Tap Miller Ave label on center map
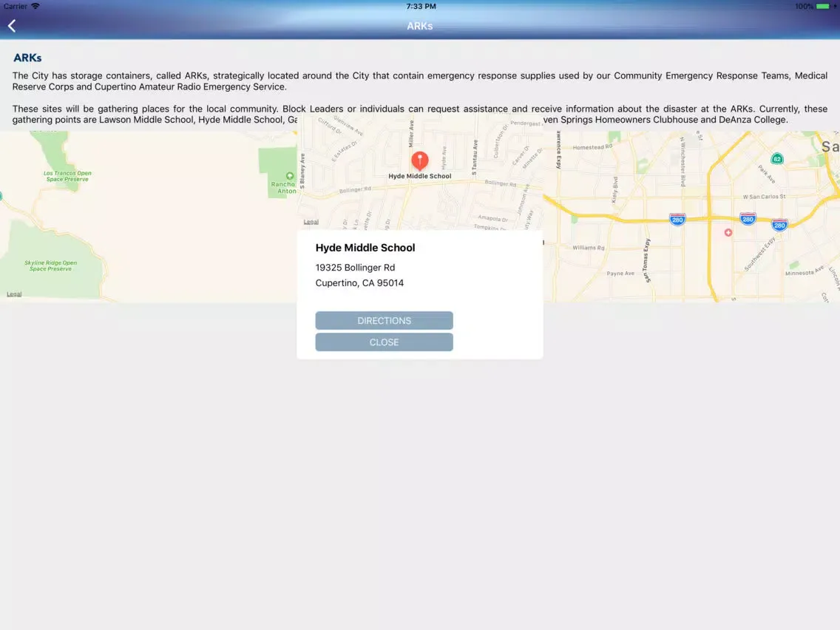The image size is (840, 630). (411, 134)
